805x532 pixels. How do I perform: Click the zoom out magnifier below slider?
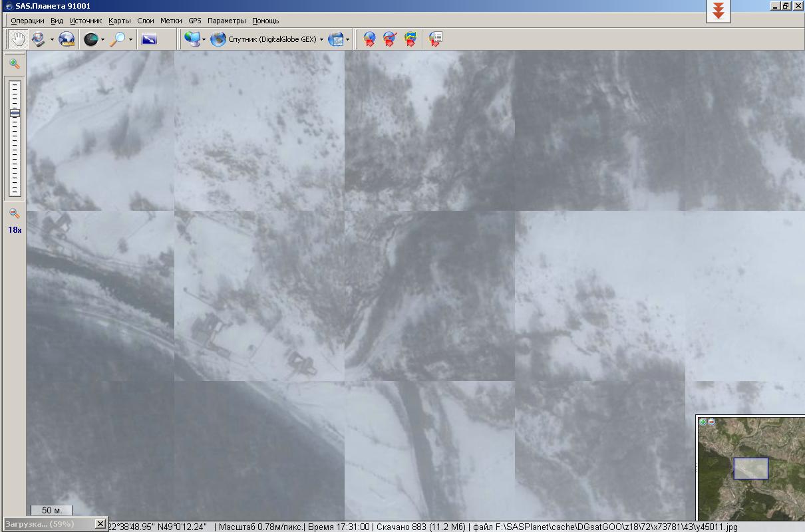click(14, 213)
